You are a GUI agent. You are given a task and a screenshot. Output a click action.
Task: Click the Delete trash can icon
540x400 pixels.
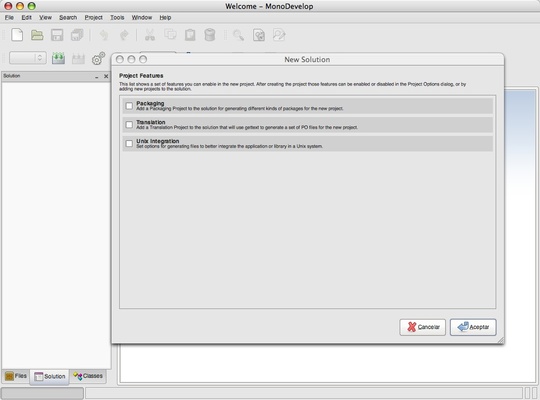pyautogui.click(x=210, y=35)
